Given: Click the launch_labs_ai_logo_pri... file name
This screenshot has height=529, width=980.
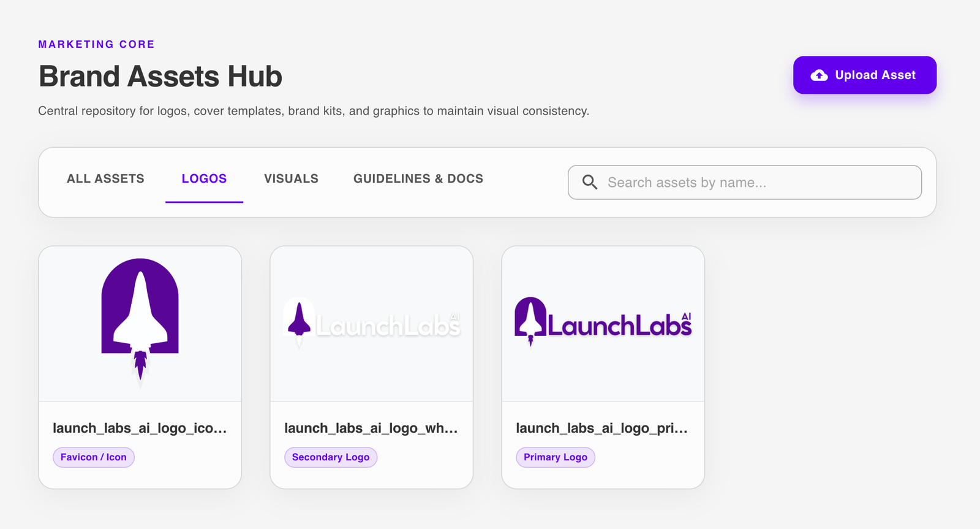Looking at the screenshot, I should 601,428.
